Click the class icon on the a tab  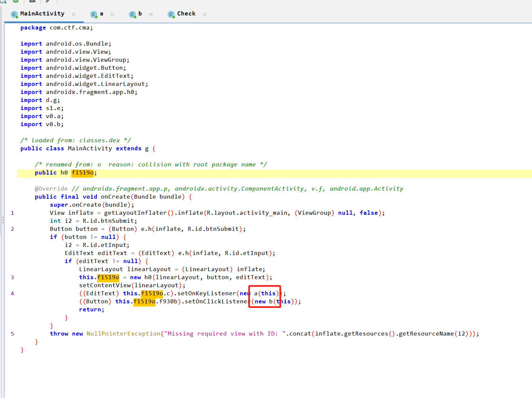(94, 14)
